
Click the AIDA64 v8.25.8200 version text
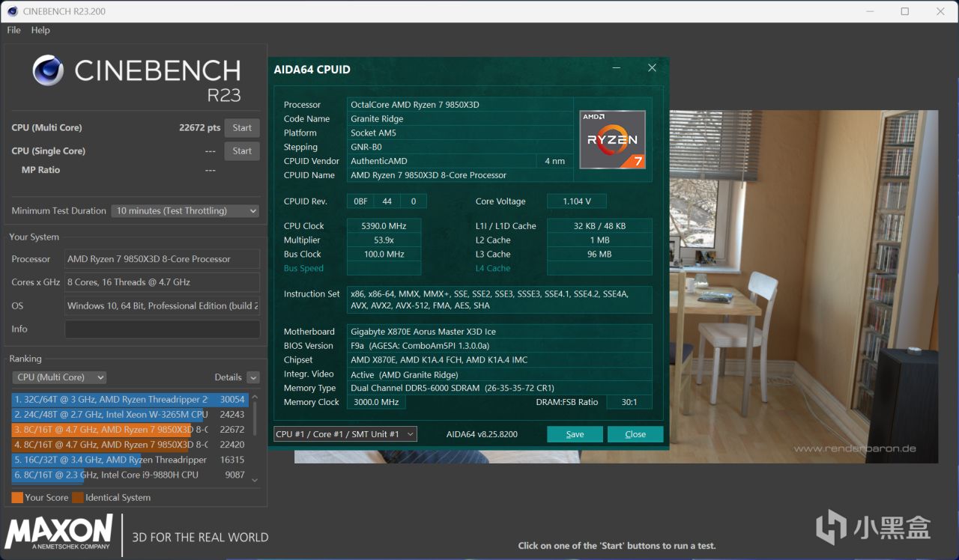(x=482, y=434)
